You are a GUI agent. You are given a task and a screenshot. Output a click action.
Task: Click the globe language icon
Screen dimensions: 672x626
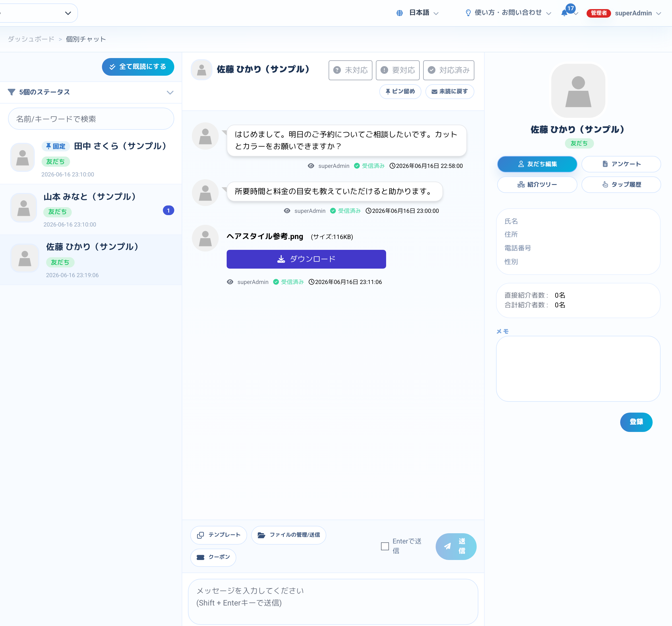point(399,13)
